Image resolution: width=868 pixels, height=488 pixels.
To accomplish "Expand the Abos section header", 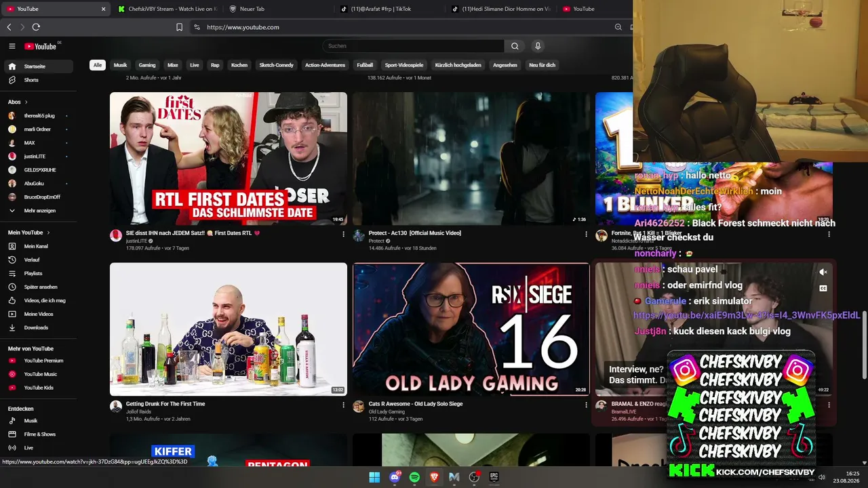I will click(18, 102).
